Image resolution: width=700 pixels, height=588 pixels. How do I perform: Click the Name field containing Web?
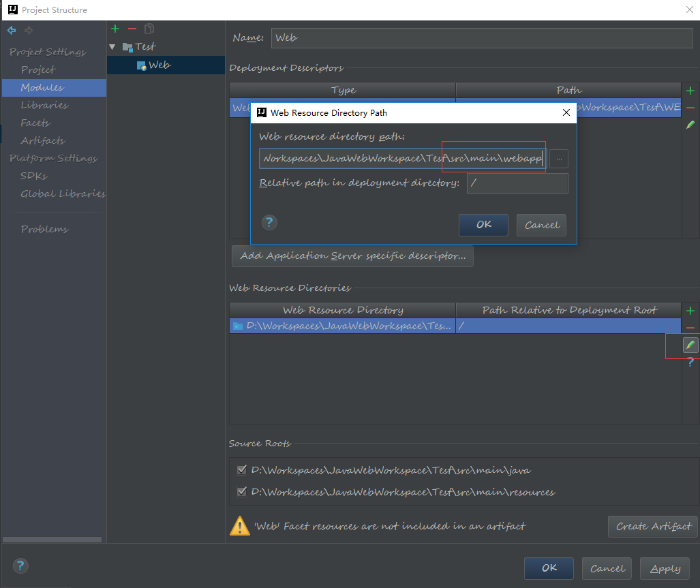482,38
